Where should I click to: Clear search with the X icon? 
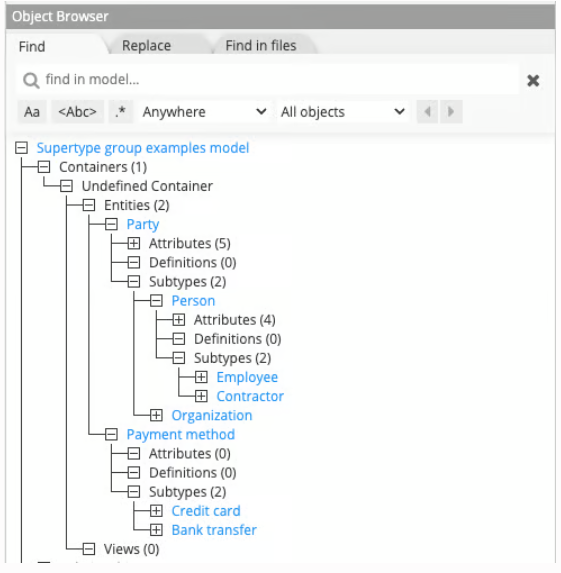tap(533, 80)
